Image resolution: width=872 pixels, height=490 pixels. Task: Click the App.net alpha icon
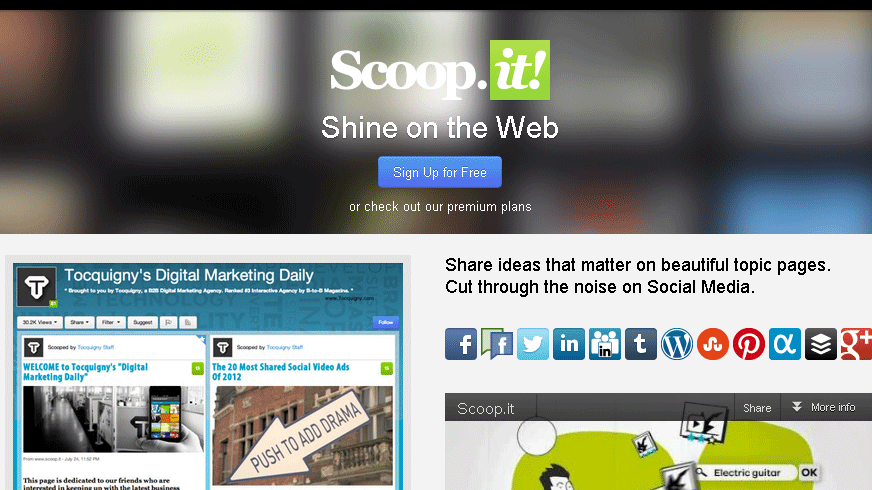click(x=785, y=344)
